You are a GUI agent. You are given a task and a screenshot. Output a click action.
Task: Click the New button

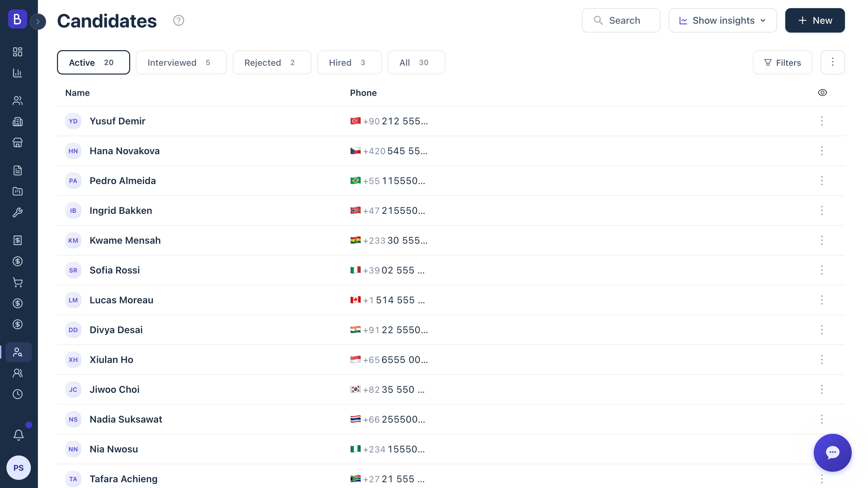(815, 20)
